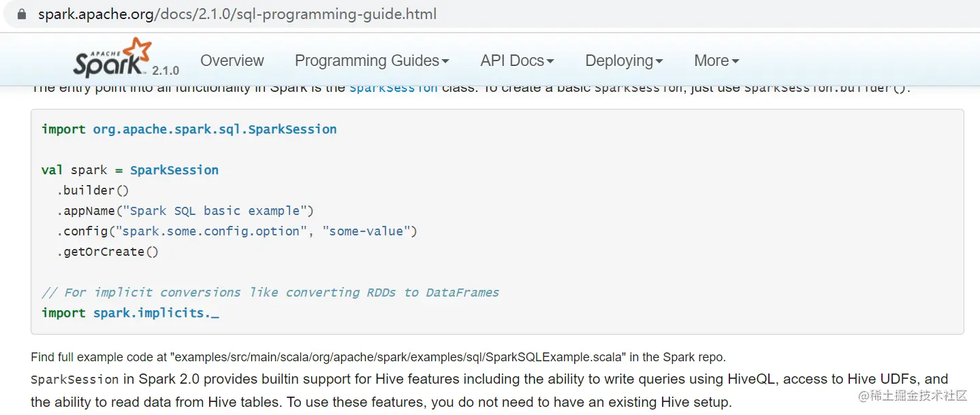Click the caret beside More
Viewport: 980px width, 415px height.
(x=736, y=61)
